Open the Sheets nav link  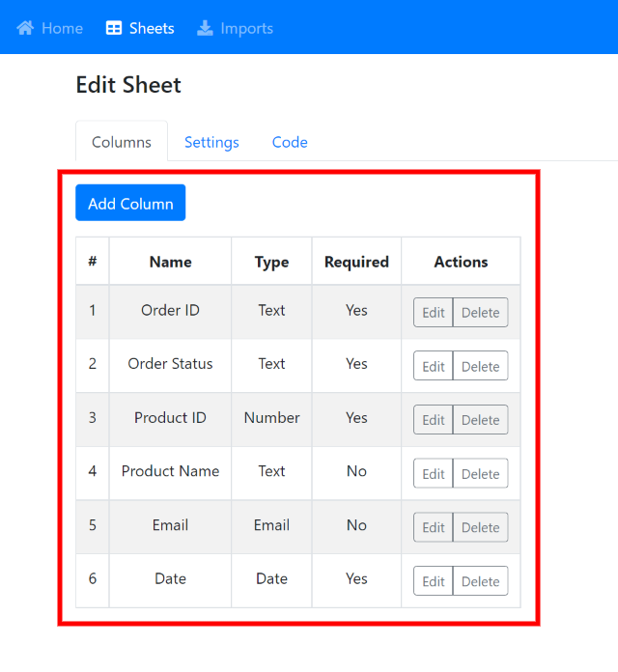coord(140,28)
